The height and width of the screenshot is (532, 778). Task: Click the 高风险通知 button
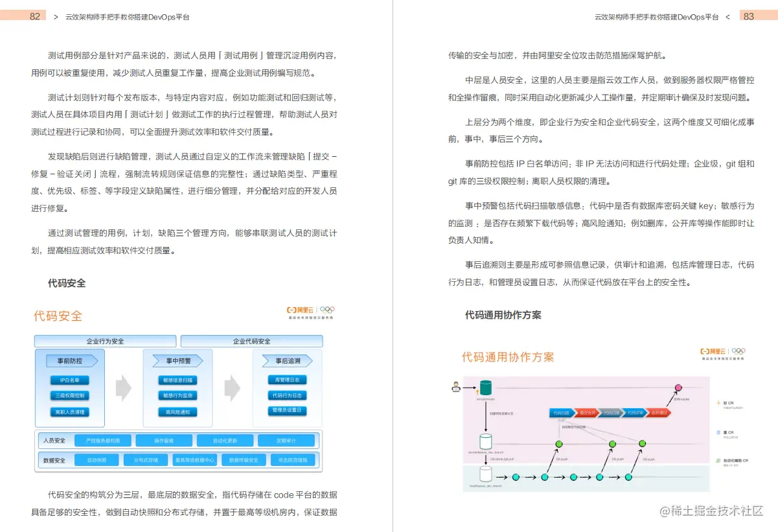click(x=177, y=411)
